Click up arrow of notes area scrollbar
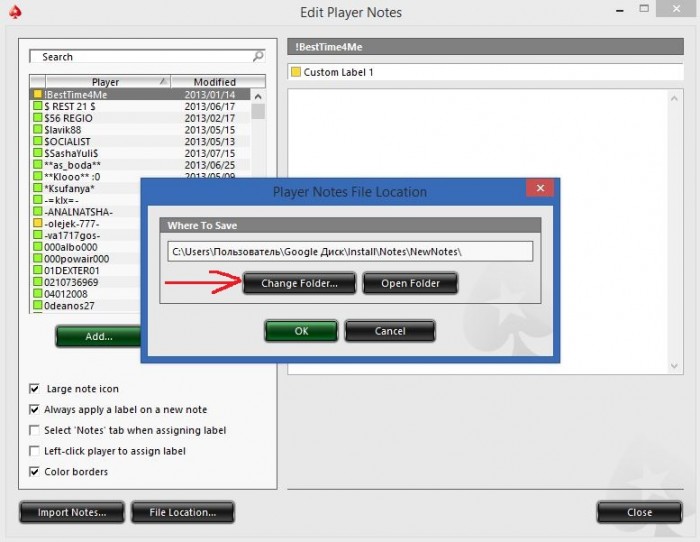Viewport: 700px width, 542px height. 674,98
